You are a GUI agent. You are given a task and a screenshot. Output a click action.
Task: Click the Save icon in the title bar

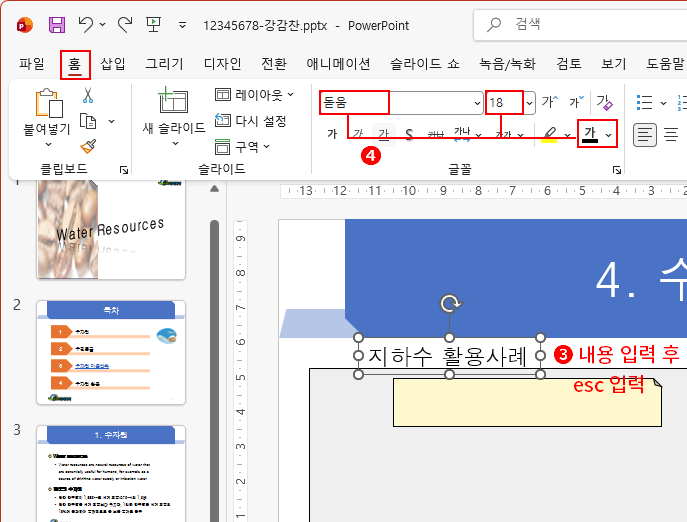pyautogui.click(x=57, y=25)
